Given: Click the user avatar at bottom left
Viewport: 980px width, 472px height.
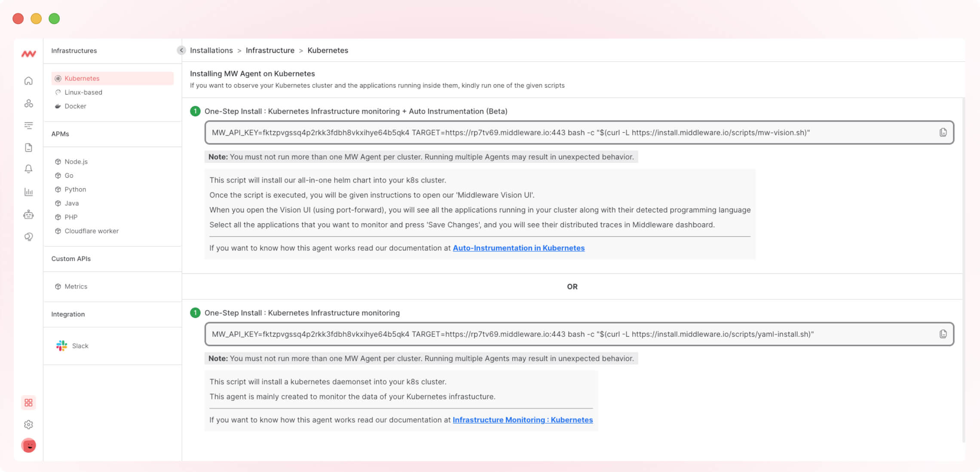Looking at the screenshot, I should click(28, 445).
